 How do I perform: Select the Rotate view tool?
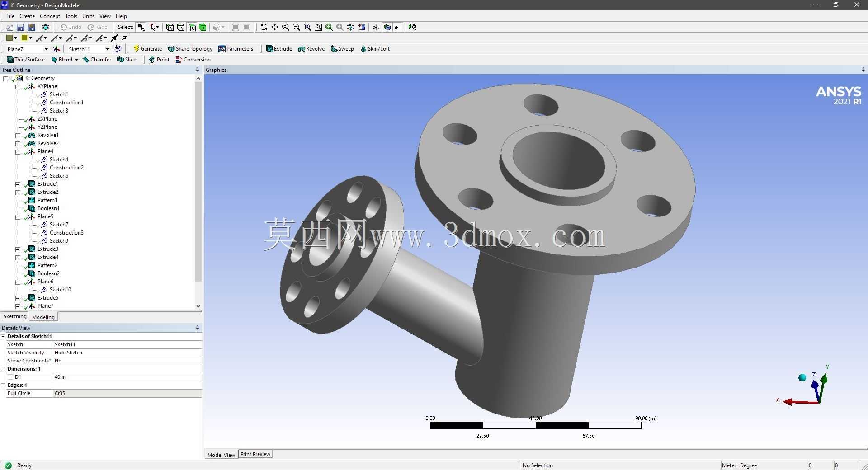pyautogui.click(x=264, y=27)
